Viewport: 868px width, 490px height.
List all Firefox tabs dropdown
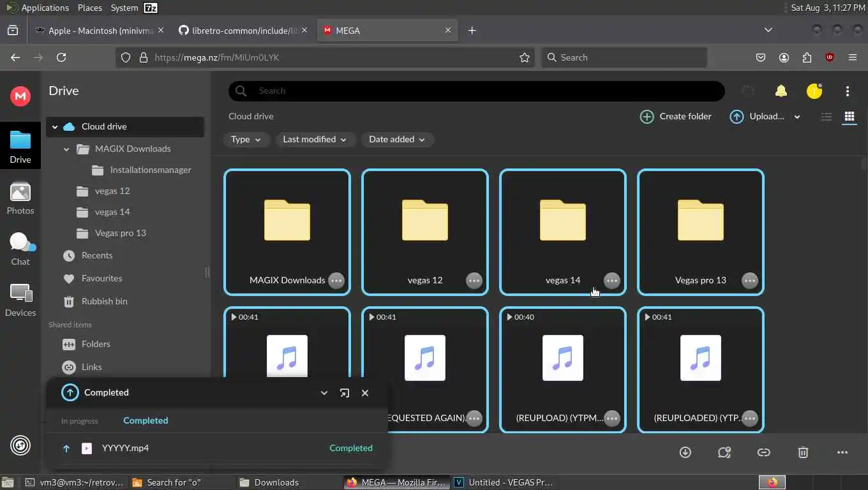tap(768, 30)
